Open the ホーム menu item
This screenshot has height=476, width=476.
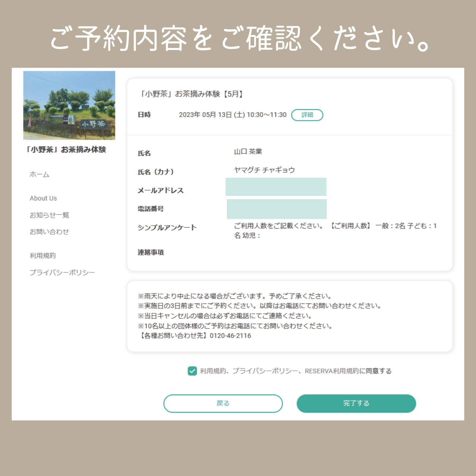click(39, 175)
